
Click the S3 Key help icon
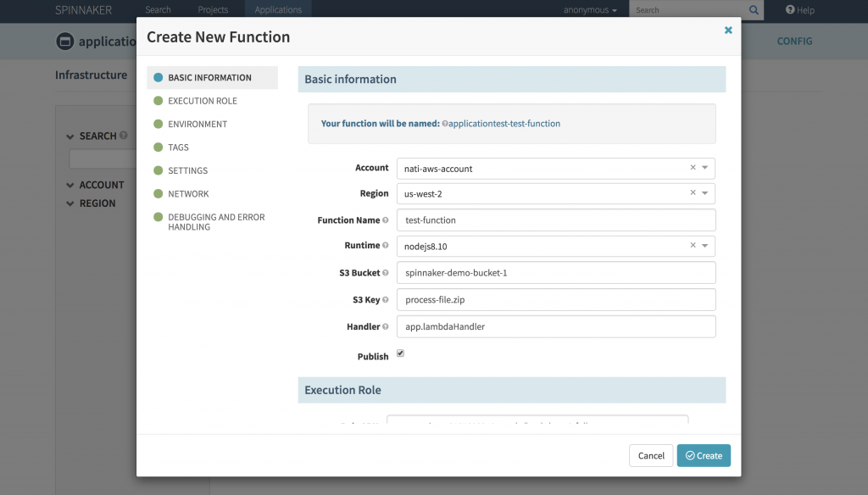pos(386,299)
